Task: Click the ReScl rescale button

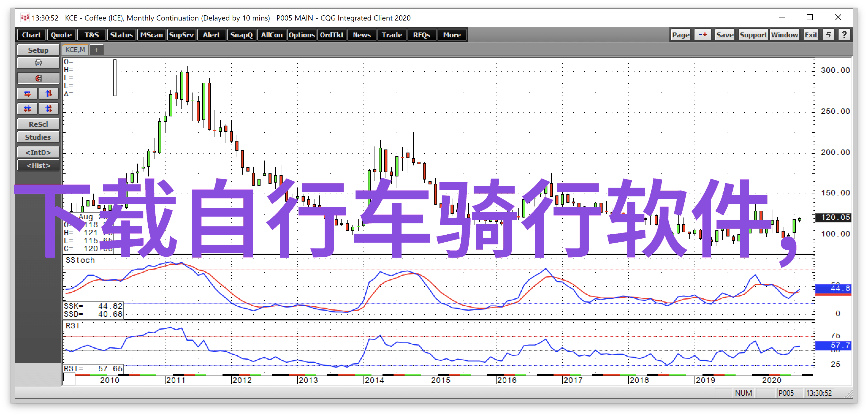Action: point(38,124)
